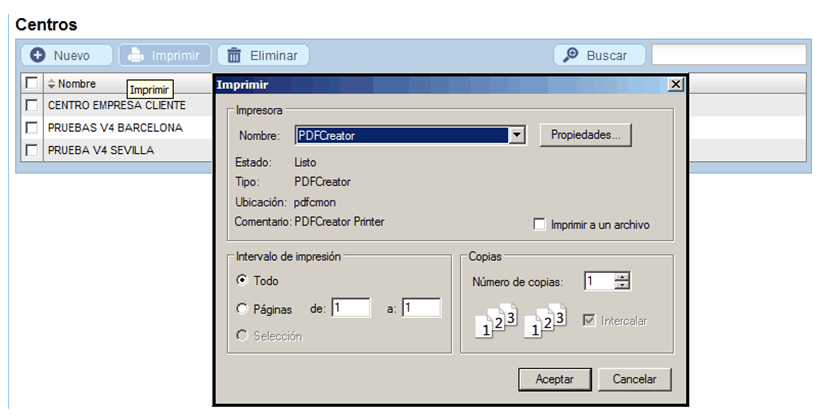
Task: Click the Cancelar button
Action: click(634, 380)
